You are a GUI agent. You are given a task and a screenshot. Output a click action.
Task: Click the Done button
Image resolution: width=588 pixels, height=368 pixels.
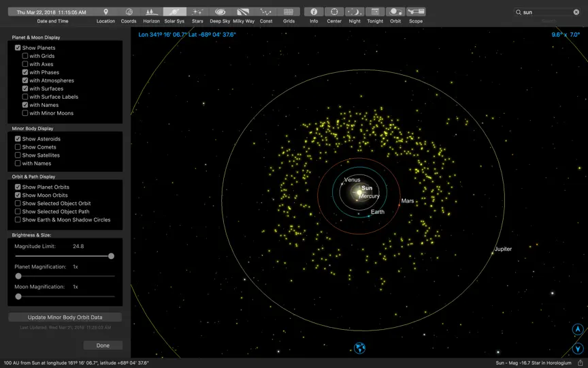tap(103, 346)
